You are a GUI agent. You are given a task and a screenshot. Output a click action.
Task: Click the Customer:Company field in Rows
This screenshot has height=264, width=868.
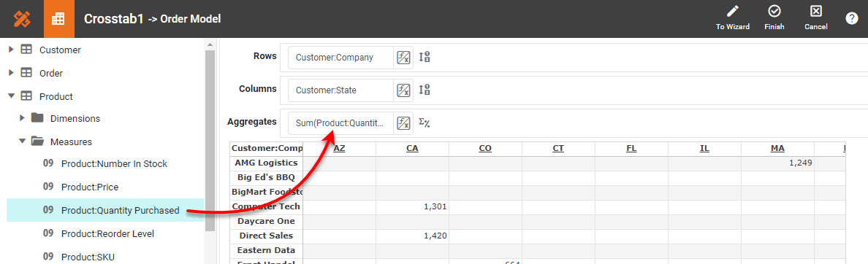tap(340, 58)
